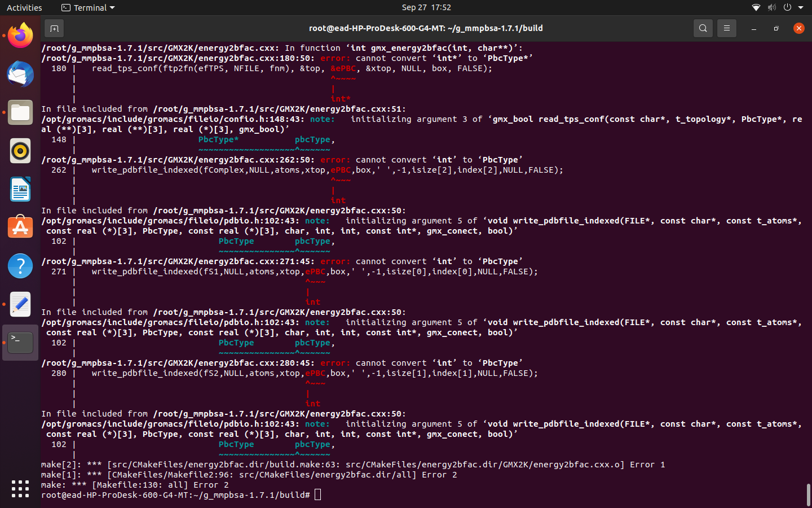This screenshot has height=508, width=812.
Task: Click the cyan 'PbcType*' on line 148
Action: tap(218, 139)
